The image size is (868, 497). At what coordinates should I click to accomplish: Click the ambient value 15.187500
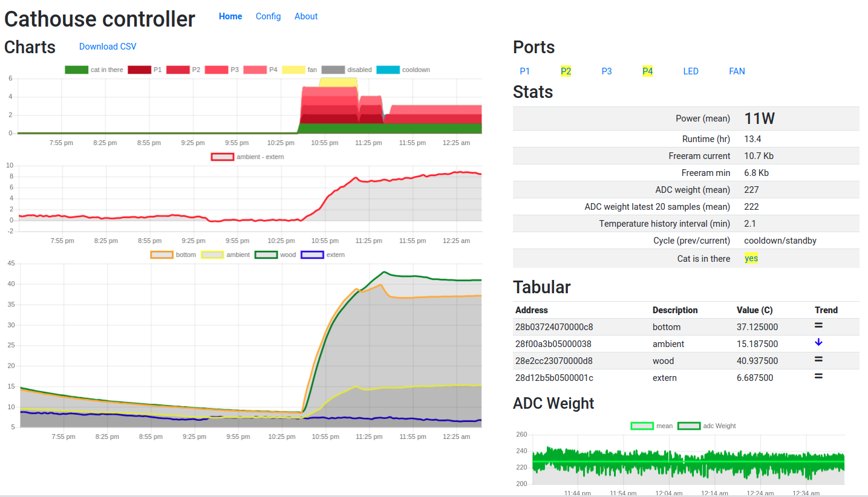click(x=757, y=344)
